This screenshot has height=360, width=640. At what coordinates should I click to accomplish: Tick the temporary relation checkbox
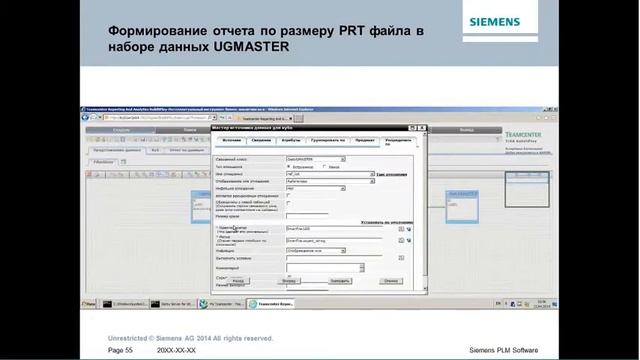289,196
